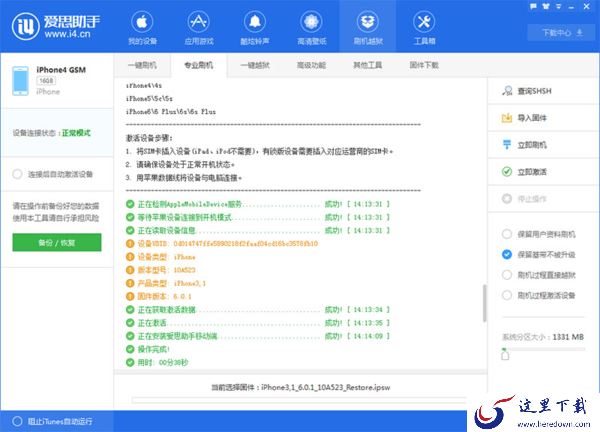Minimize the window
This screenshot has width=600, height=432.
(571, 7)
